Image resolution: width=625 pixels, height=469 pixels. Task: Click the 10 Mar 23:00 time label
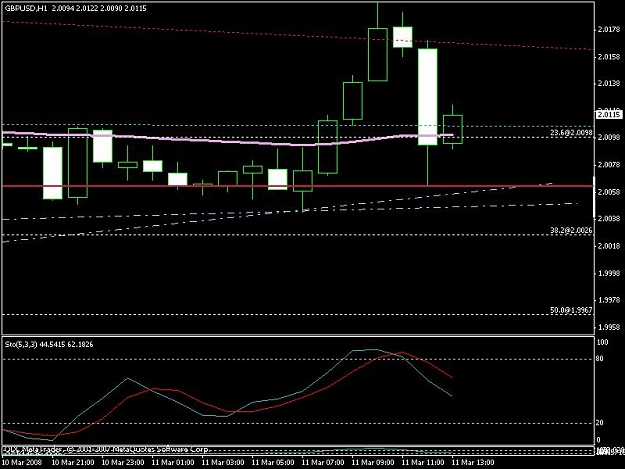(123, 462)
